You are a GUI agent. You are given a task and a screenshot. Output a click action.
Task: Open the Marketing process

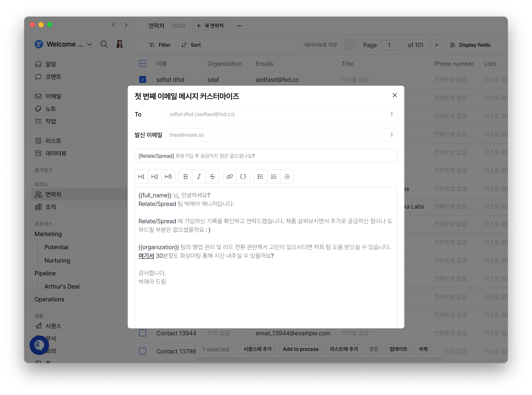pos(48,234)
